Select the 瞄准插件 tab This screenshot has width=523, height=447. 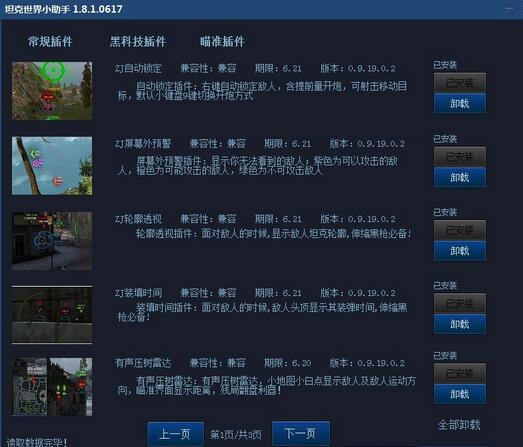pyautogui.click(x=222, y=41)
